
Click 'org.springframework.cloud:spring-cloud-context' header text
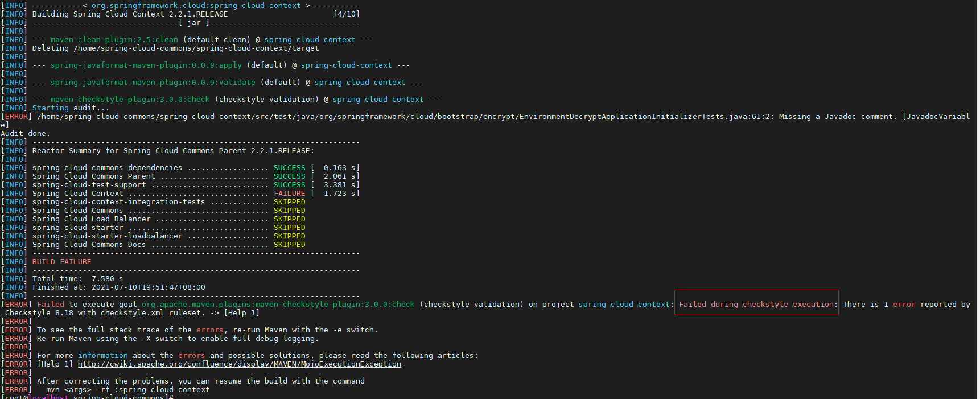tap(196, 6)
